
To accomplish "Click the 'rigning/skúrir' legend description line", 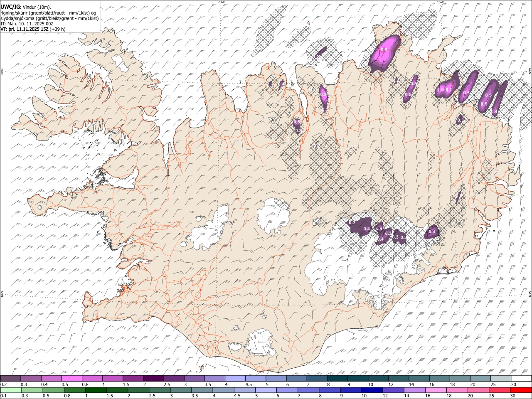I will tap(49, 13).
